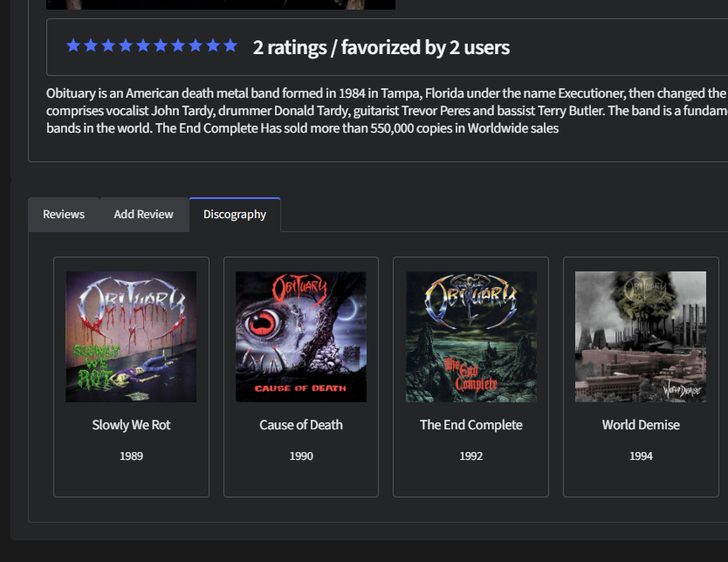Click the World Demise album artwork
The image size is (728, 562).
(640, 336)
